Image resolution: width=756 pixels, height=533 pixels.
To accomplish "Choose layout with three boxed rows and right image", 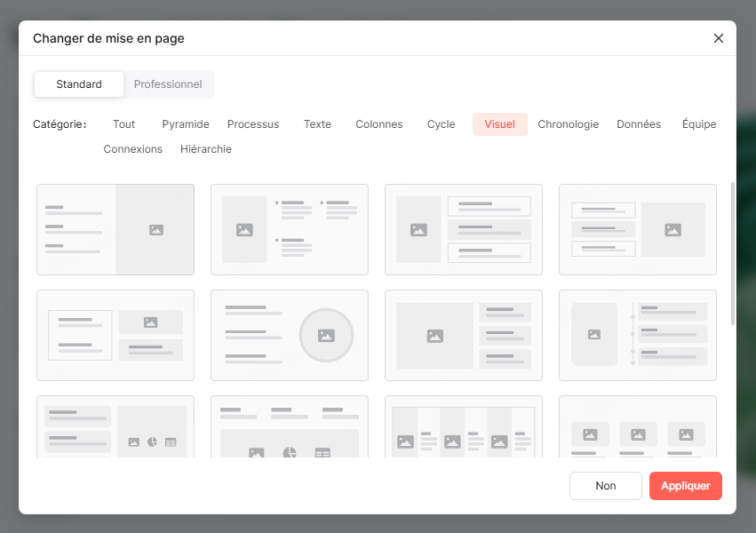I will tap(638, 230).
